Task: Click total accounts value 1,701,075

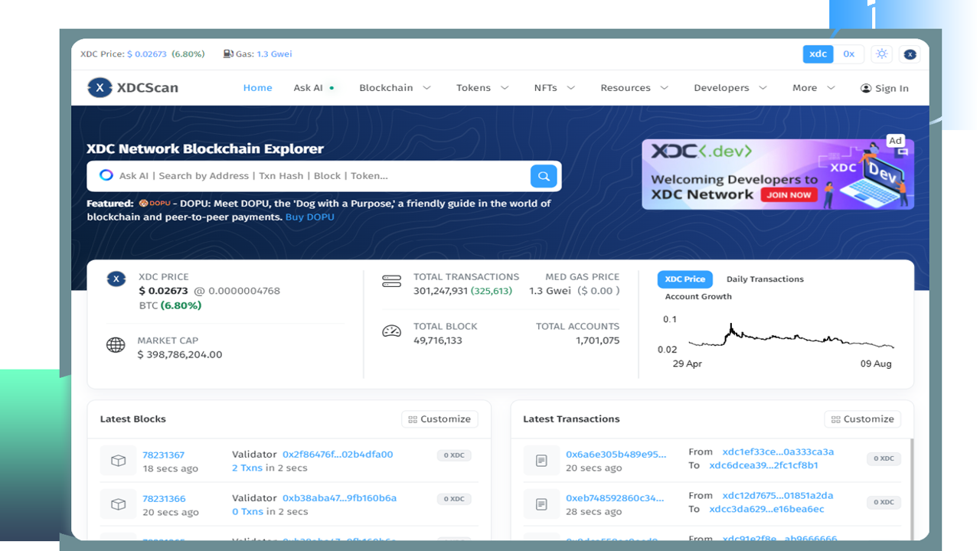Action: [x=597, y=341]
